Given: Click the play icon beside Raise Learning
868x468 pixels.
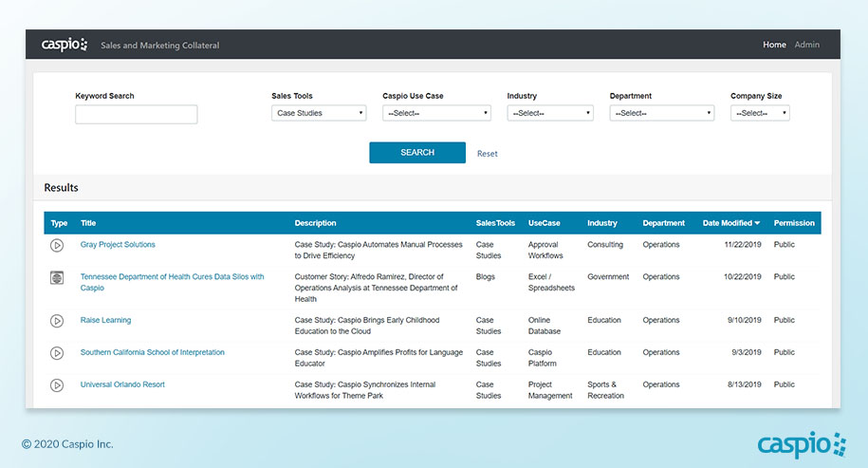Looking at the screenshot, I should click(57, 321).
